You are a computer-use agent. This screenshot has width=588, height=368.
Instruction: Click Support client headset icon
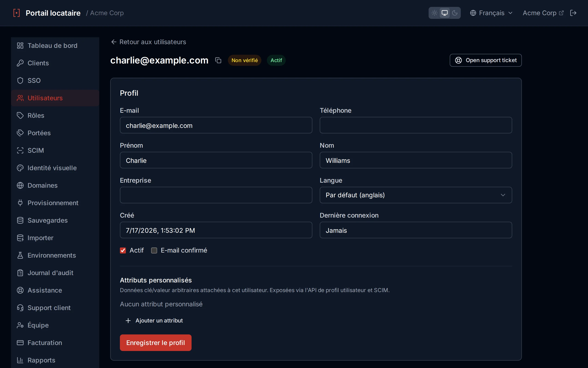(20, 308)
